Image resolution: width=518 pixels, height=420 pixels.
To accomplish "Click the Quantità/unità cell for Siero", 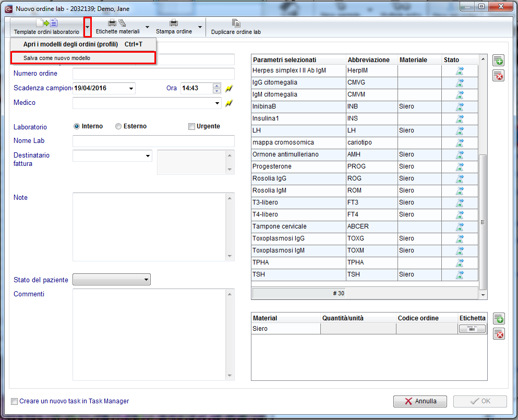I will point(358,329).
